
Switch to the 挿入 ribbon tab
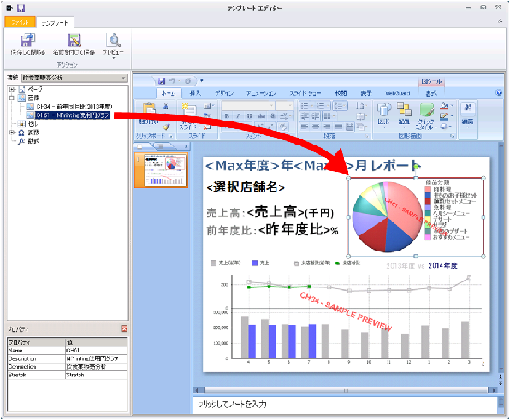coord(195,93)
